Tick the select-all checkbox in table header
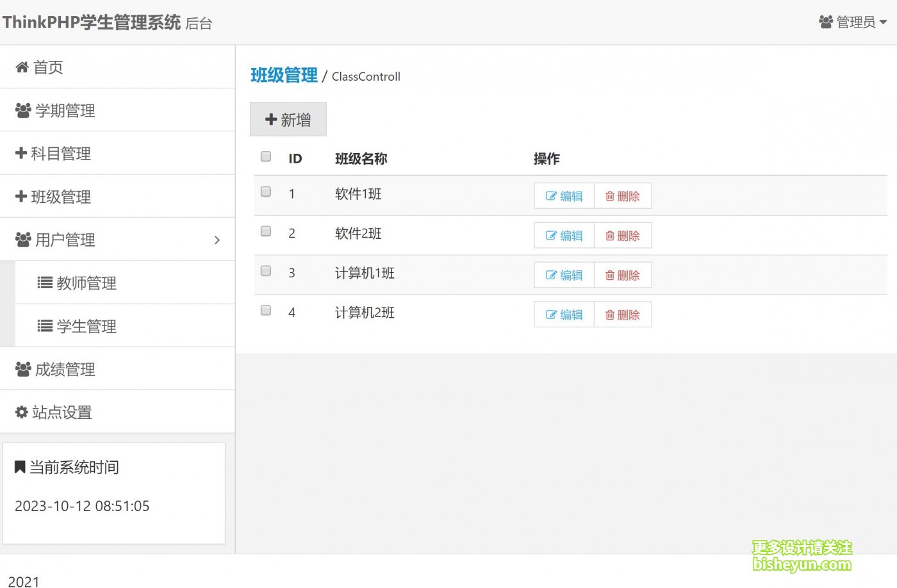 266,157
